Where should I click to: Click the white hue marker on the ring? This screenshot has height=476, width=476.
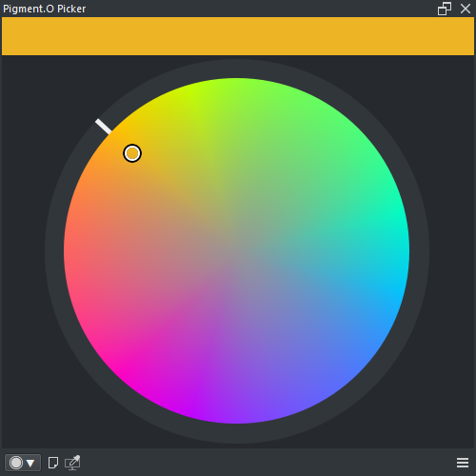(104, 127)
